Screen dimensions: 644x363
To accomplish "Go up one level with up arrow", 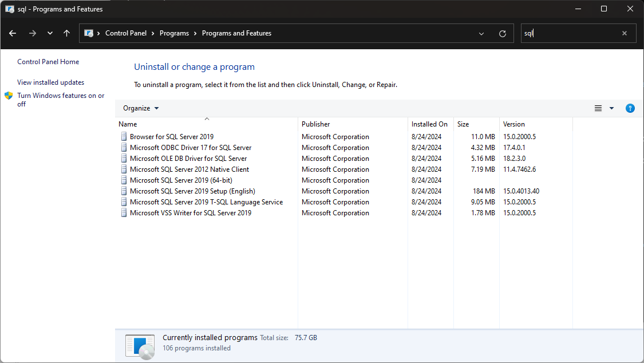I will (66, 33).
